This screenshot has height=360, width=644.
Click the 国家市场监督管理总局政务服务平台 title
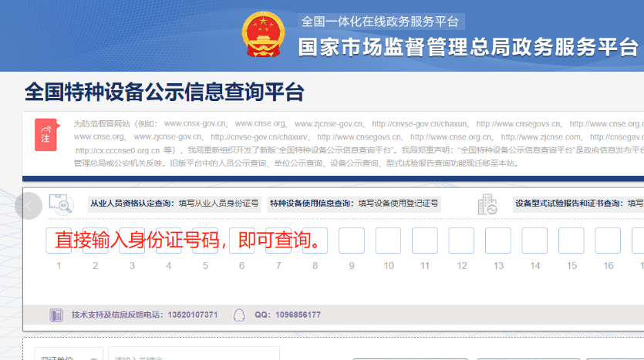click(468, 47)
